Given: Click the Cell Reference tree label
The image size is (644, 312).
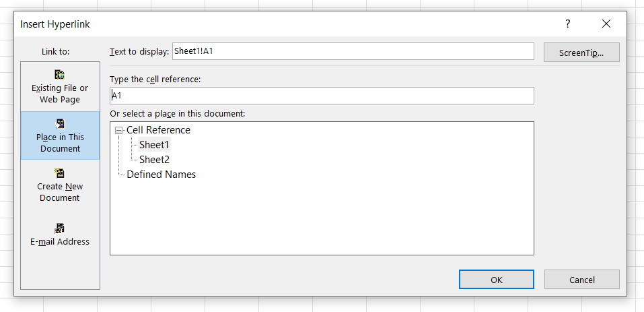Looking at the screenshot, I should 158,130.
